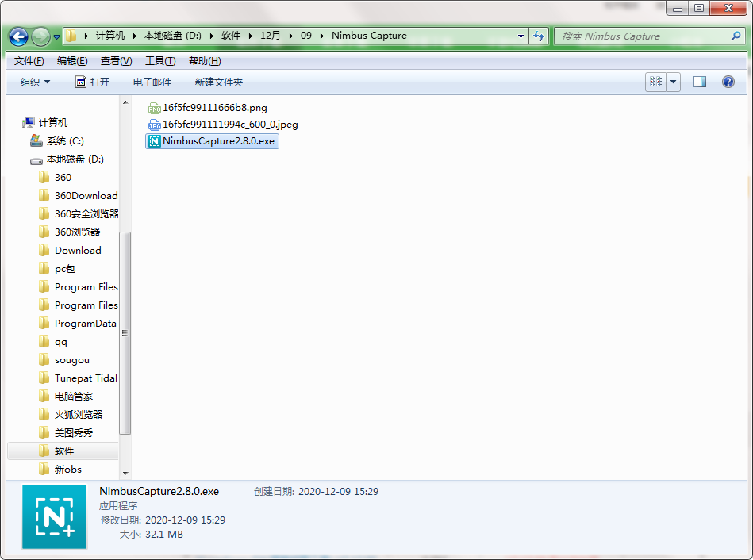Screen dimensions: 753x560
Task: Open the 360浏览器 folder in tree
Action: pos(70,232)
